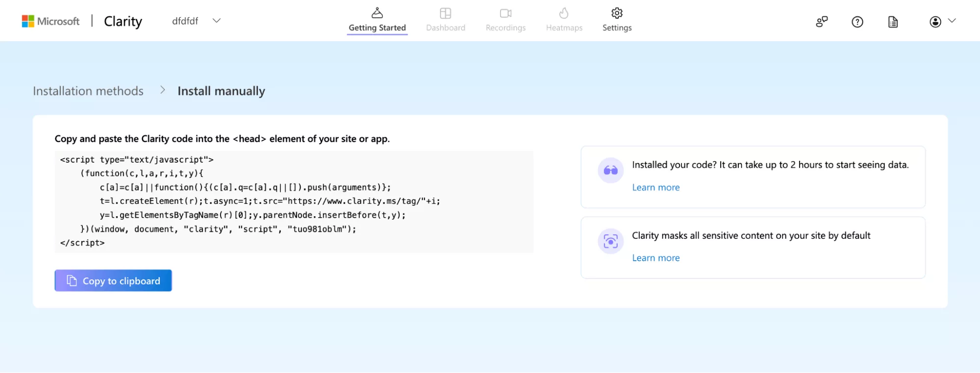
Task: Go back to Installation methods breadcrumb
Action: [x=88, y=91]
